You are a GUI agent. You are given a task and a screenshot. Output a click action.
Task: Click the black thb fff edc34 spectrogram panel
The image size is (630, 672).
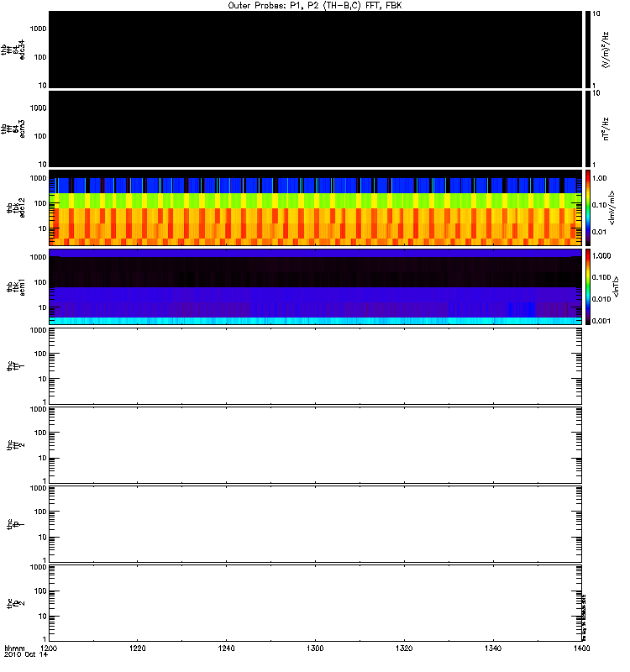pos(315,50)
